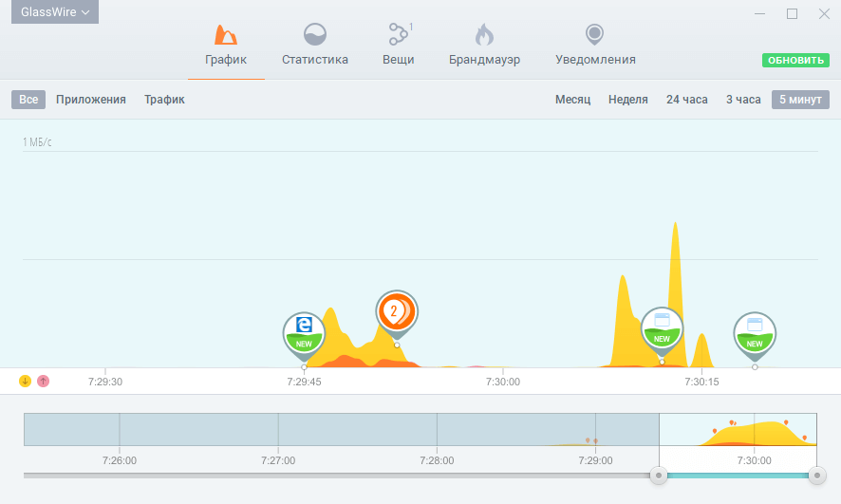The image size is (841, 504).
Task: Click the 7:29:45 time label
Action: tap(304, 382)
